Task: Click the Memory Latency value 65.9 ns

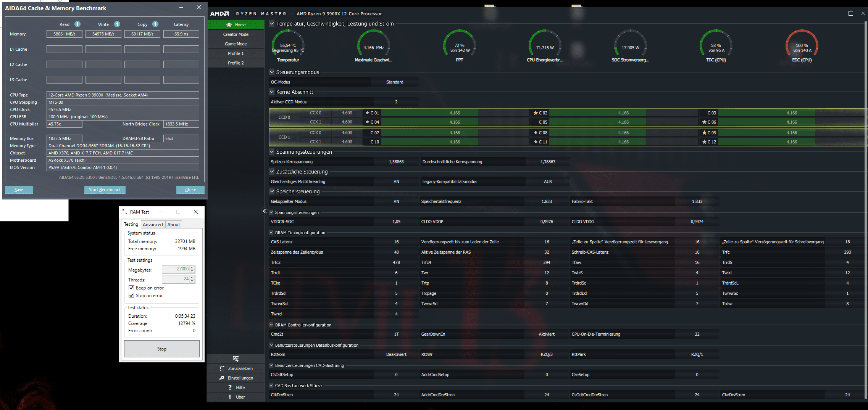Action: pyautogui.click(x=181, y=34)
